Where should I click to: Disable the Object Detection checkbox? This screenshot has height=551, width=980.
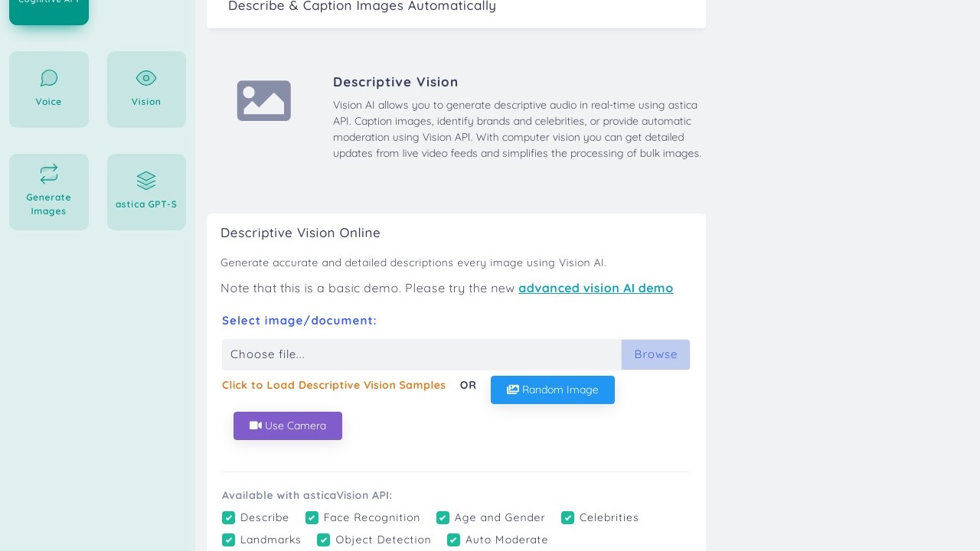tap(324, 540)
